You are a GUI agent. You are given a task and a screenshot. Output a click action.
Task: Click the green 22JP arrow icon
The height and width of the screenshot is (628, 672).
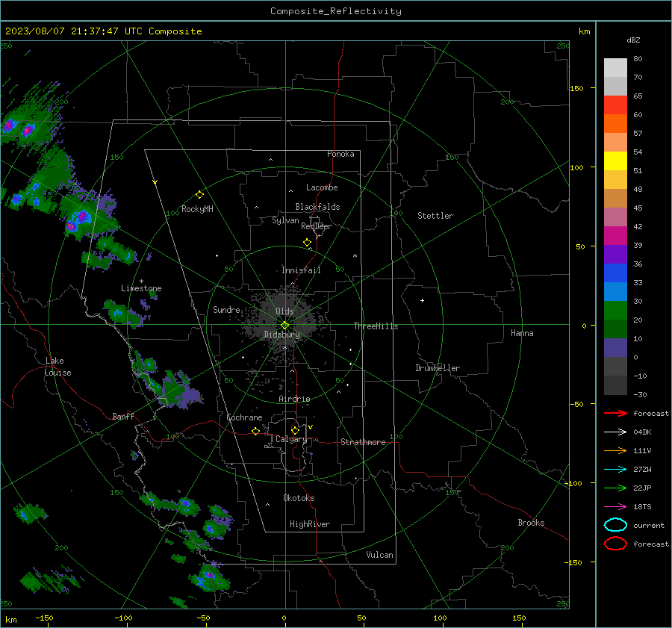615,488
